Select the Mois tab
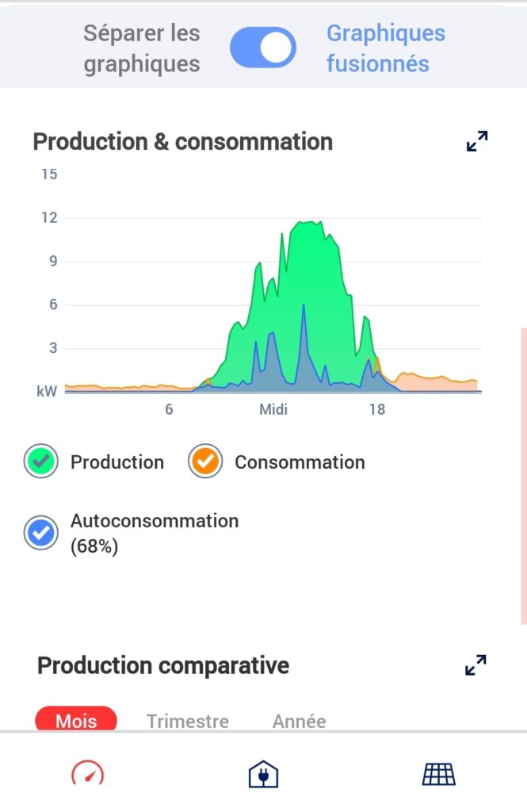 coord(76,719)
